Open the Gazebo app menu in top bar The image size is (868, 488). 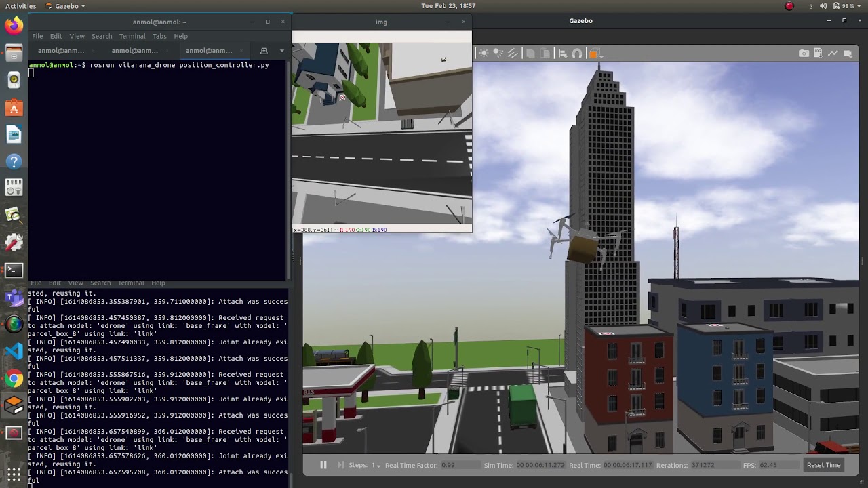(x=66, y=6)
